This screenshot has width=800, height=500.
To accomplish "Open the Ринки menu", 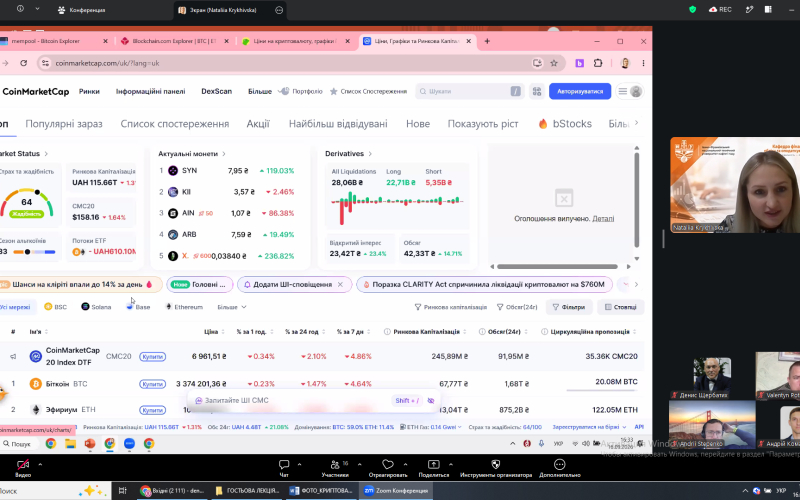I will [89, 91].
